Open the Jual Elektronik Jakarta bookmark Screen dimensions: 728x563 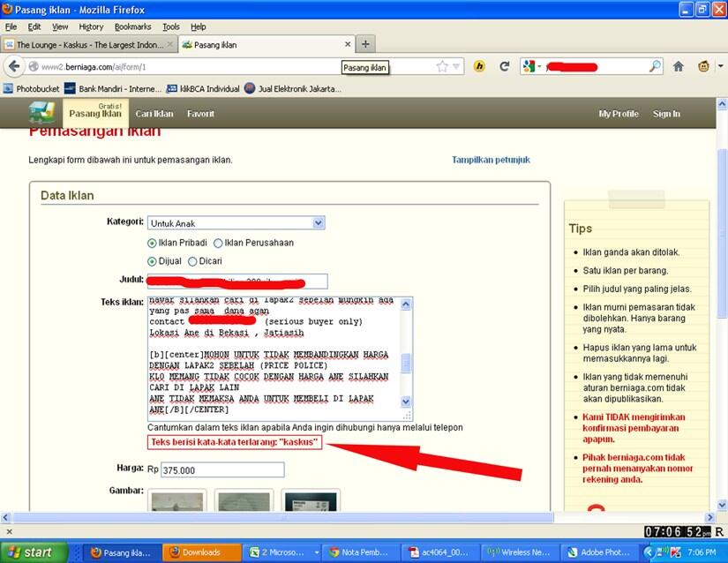pos(293,88)
